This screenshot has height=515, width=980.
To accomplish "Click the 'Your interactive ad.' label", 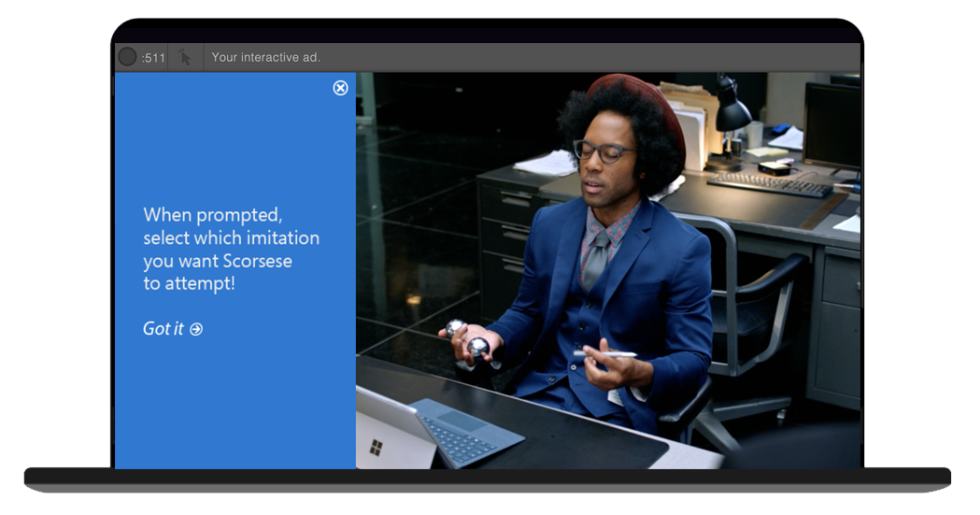I will coord(265,58).
